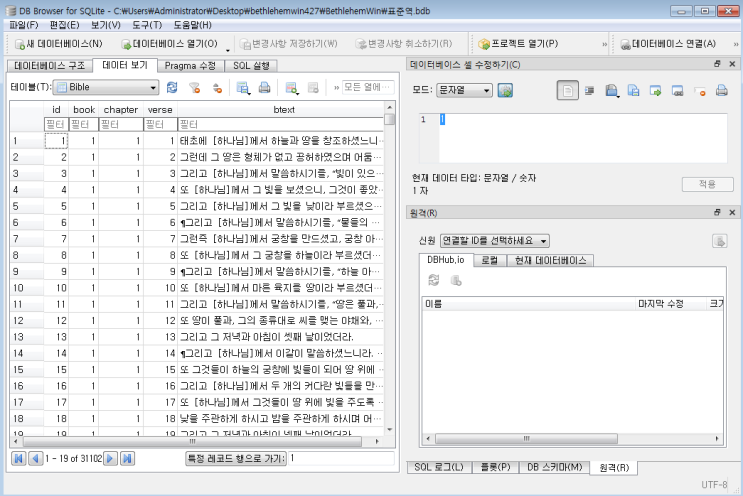Image resolution: width=743 pixels, height=496 pixels.
Task: Click the disk icon with dropdown in cell editor
Action: [x=612, y=90]
